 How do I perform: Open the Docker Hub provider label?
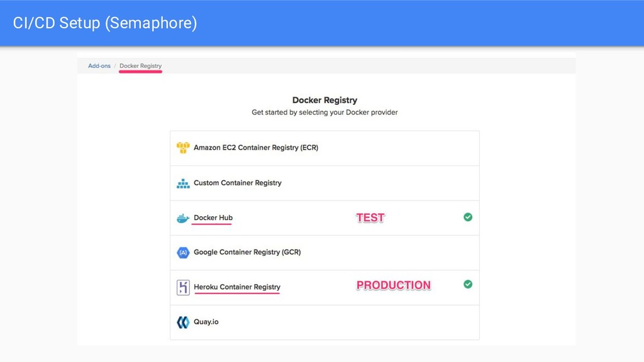coord(213,217)
